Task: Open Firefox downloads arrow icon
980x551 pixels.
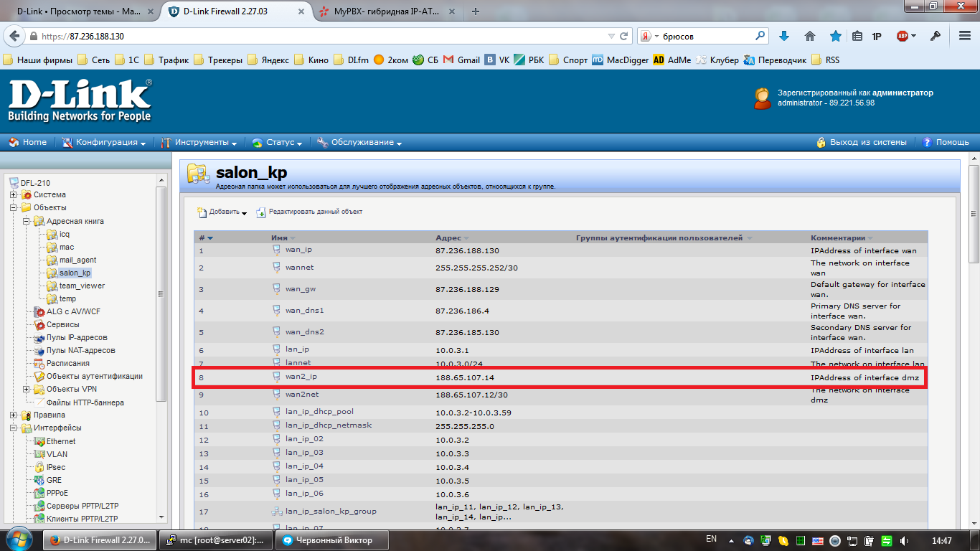Action: click(784, 36)
